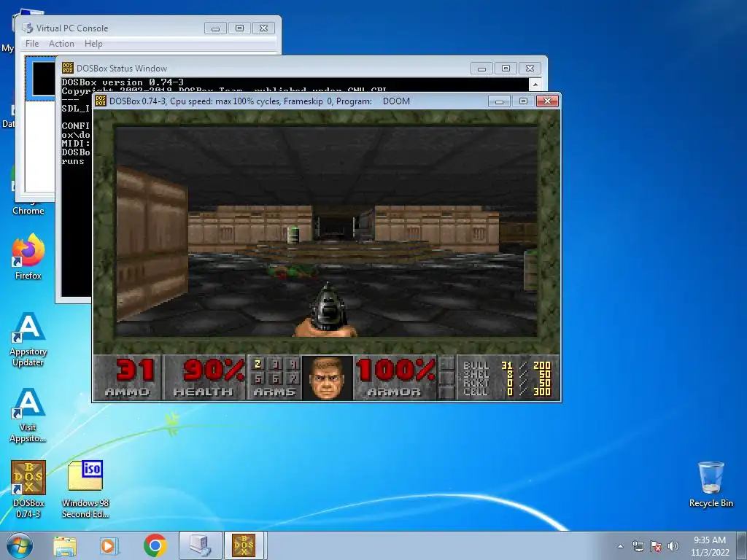Screen dimensions: 747x560
Task: Click the Virtual PC Console title icon
Action: [28, 28]
